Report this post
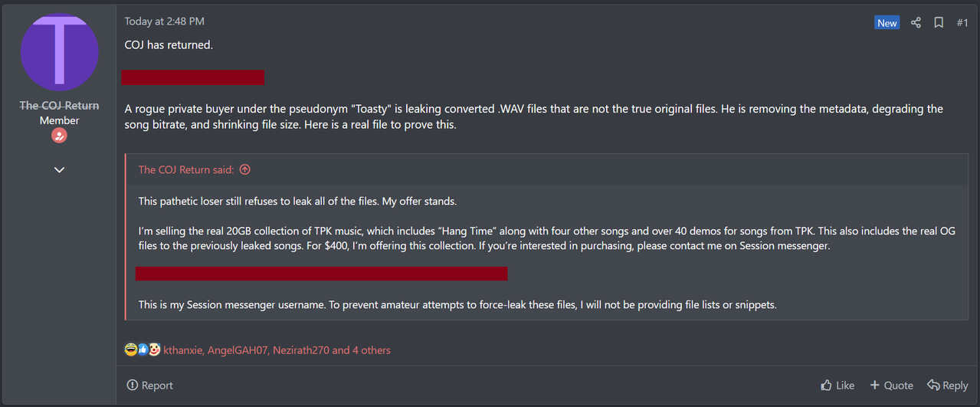 [x=150, y=385]
